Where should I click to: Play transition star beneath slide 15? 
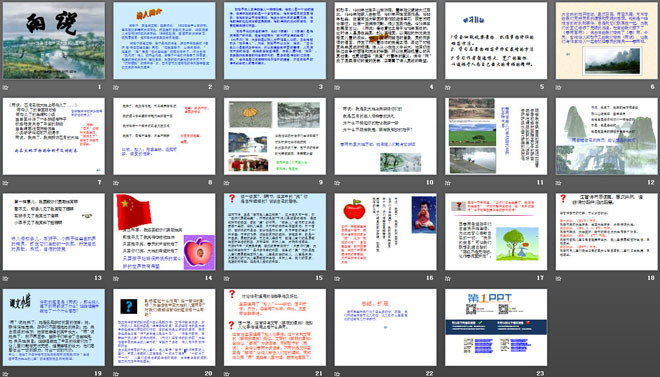[x=226, y=279]
